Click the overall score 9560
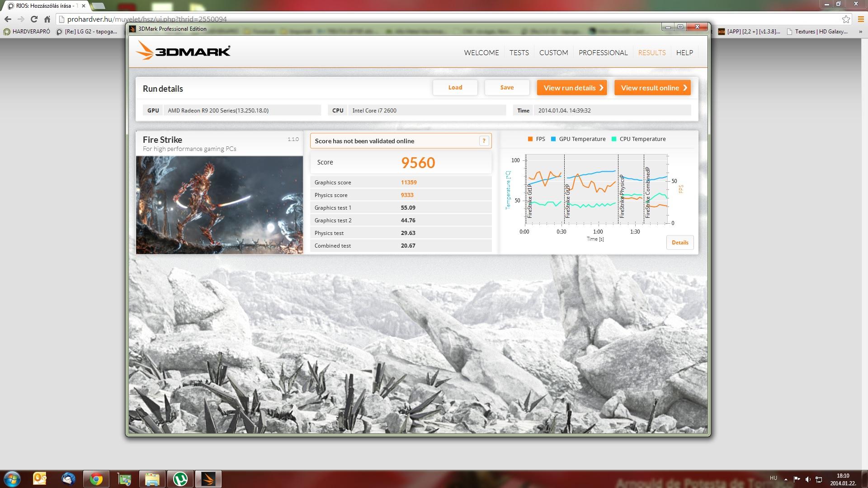Viewport: 868px width, 488px height. pos(418,163)
